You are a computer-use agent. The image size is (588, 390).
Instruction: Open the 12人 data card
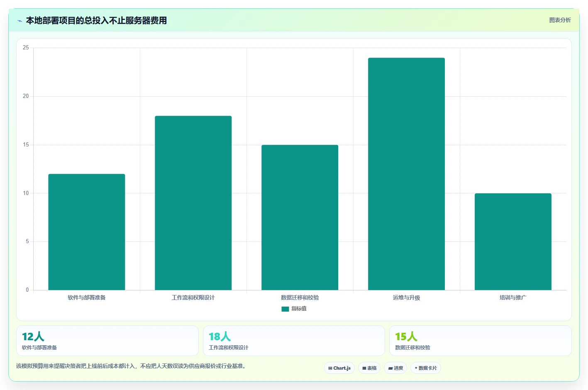tap(107, 341)
